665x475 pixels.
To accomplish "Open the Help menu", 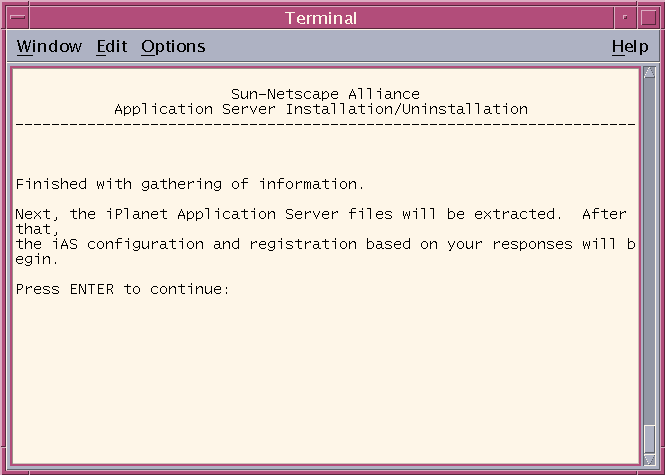I will click(630, 46).
